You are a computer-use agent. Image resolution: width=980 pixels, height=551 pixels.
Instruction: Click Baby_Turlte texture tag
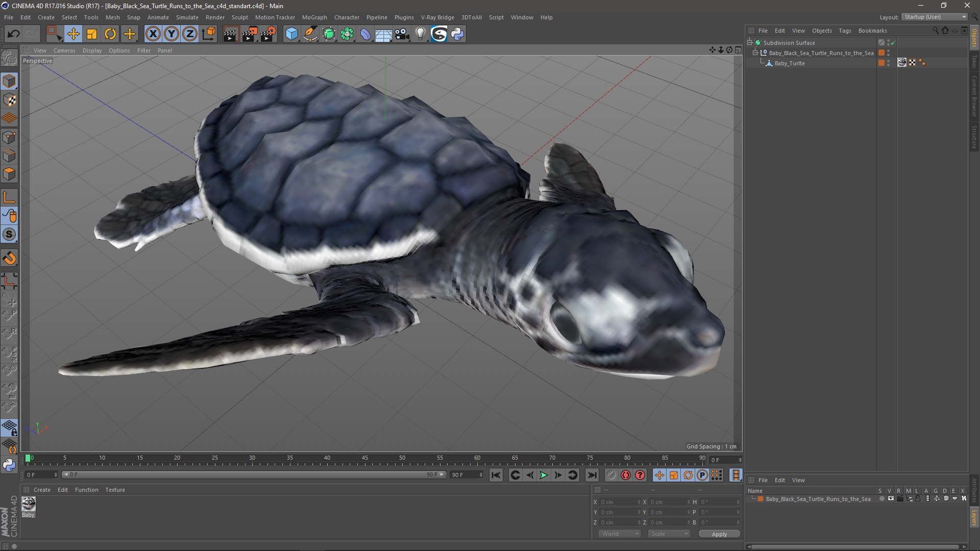pos(902,63)
